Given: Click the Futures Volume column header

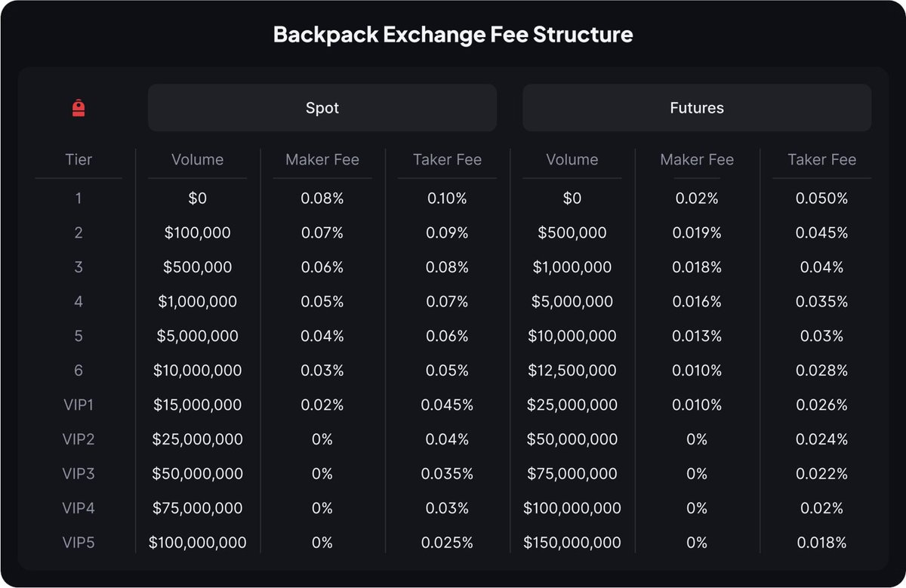Looking at the screenshot, I should (572, 159).
